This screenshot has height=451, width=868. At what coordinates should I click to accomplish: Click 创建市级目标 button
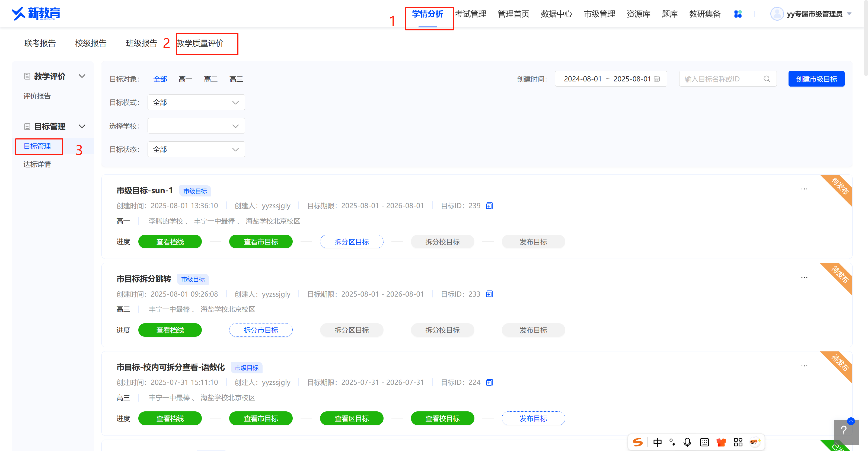coord(816,79)
